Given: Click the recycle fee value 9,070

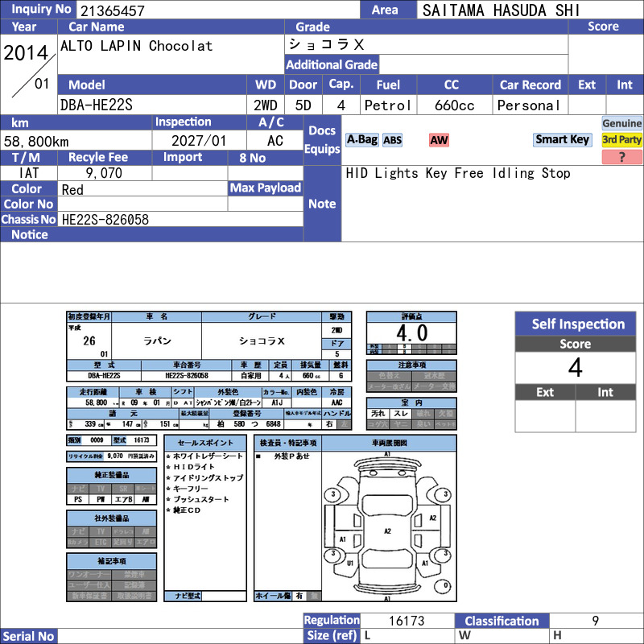Looking at the screenshot, I should pyautogui.click(x=104, y=173).
